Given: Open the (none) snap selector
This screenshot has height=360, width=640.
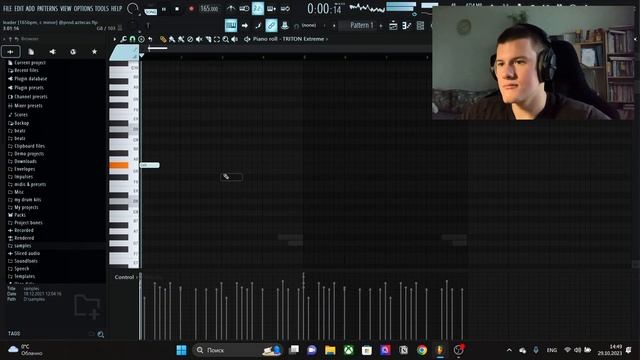Looking at the screenshot, I should (309, 25).
